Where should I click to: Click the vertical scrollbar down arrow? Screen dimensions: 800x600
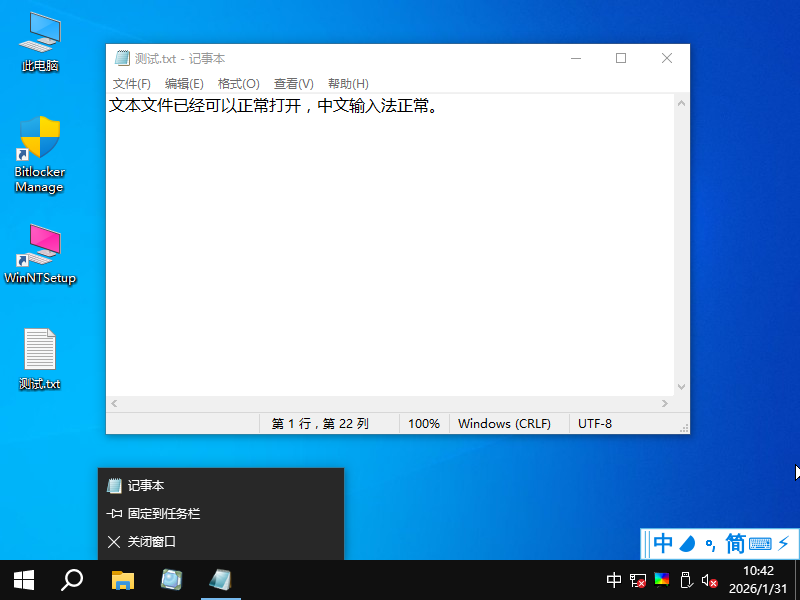(681, 387)
